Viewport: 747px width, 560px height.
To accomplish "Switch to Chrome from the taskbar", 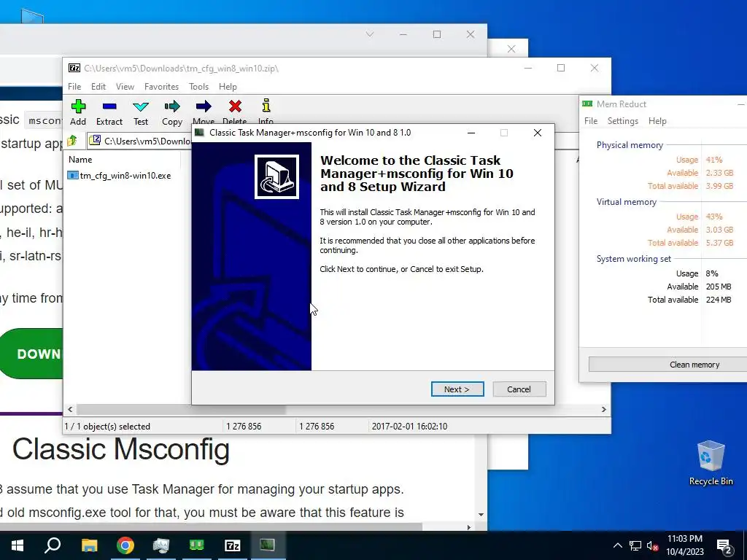I will [x=125, y=545].
